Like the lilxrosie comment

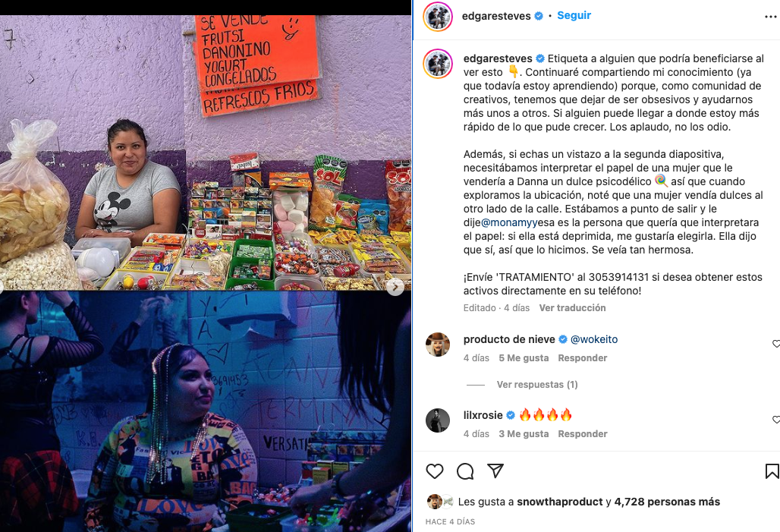point(776,420)
